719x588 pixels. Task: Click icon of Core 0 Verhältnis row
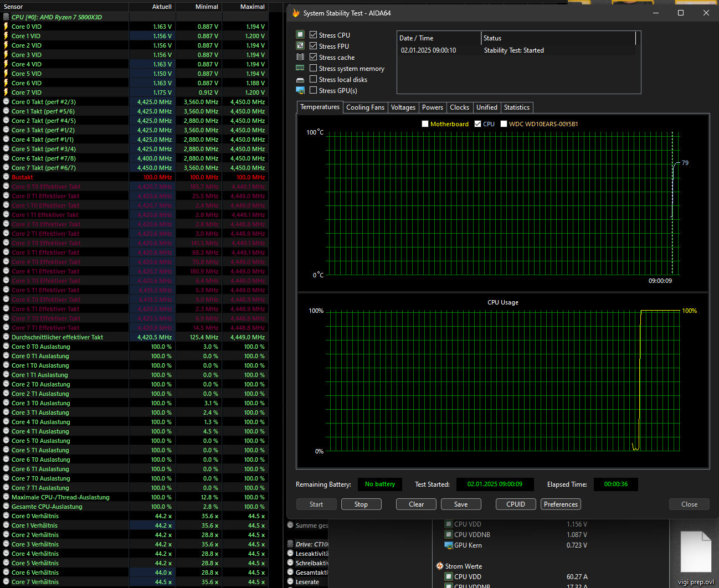[6, 516]
